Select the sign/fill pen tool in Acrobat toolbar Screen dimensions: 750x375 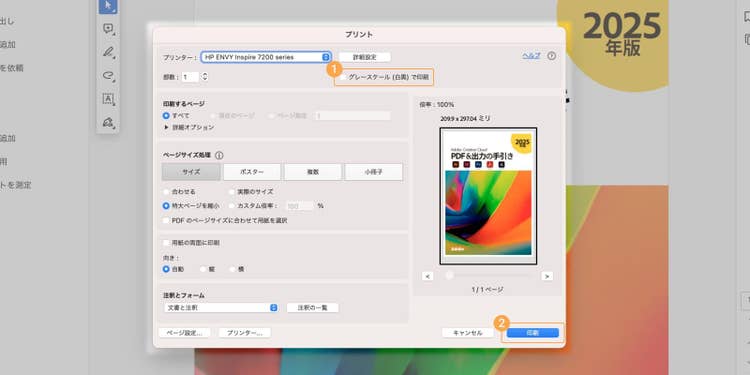coord(108,122)
